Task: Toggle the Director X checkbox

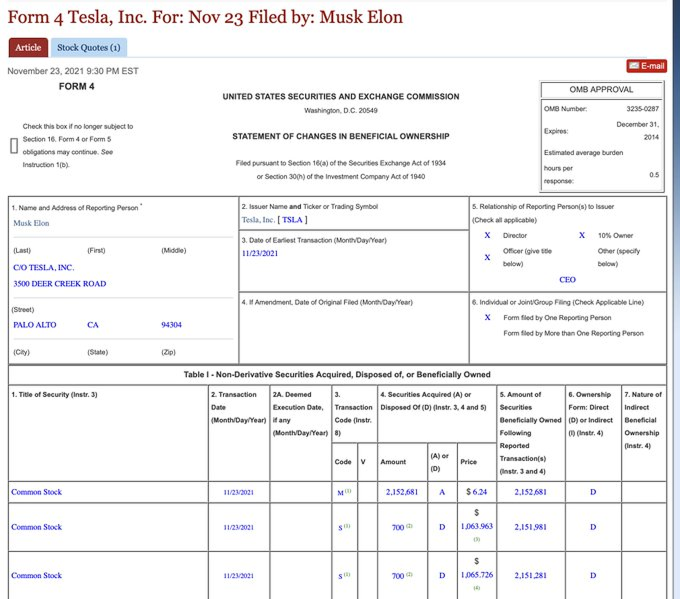Action: point(487,235)
